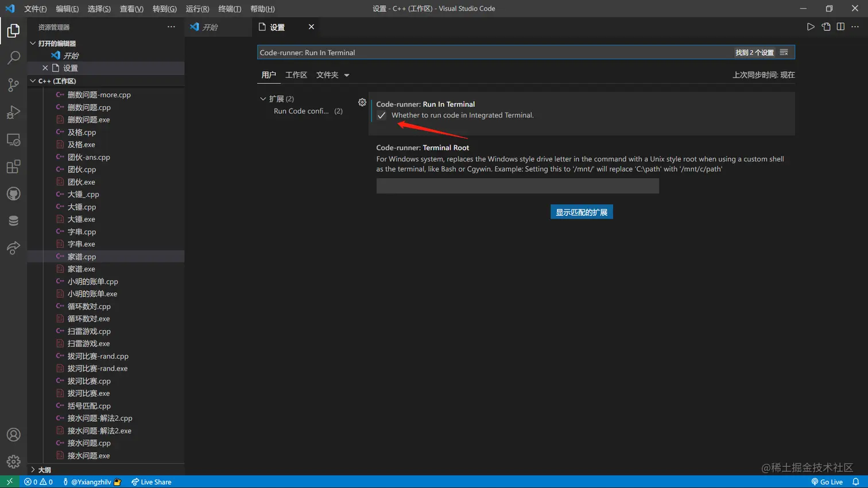Click the 显示匹配的扩展 button
Image resolution: width=868 pixels, height=488 pixels.
click(x=582, y=212)
